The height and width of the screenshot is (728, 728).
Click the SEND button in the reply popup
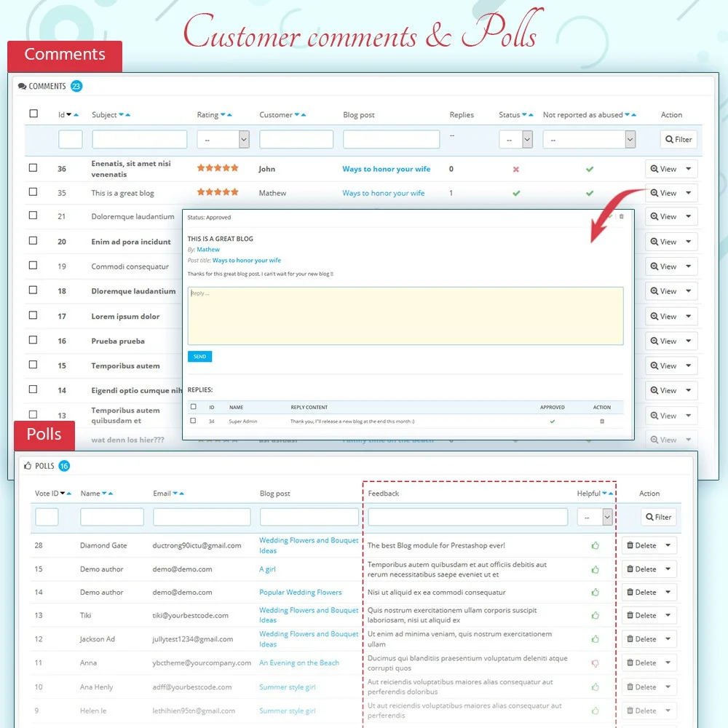(199, 356)
